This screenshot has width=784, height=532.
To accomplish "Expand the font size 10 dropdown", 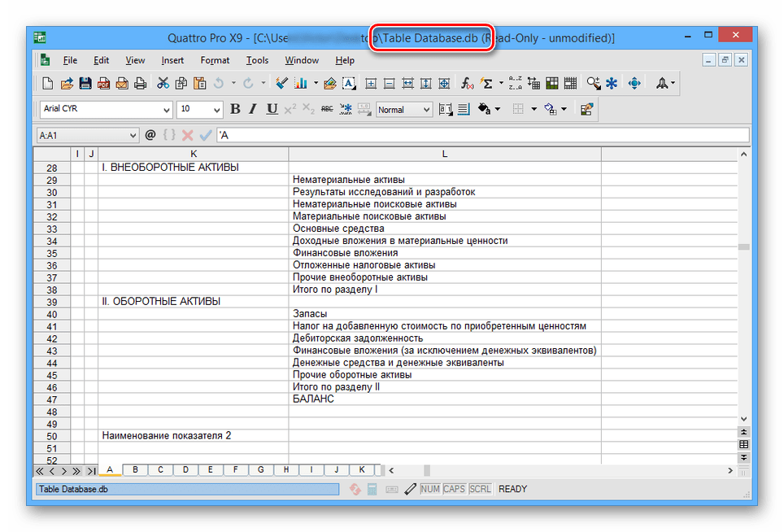I will [216, 110].
